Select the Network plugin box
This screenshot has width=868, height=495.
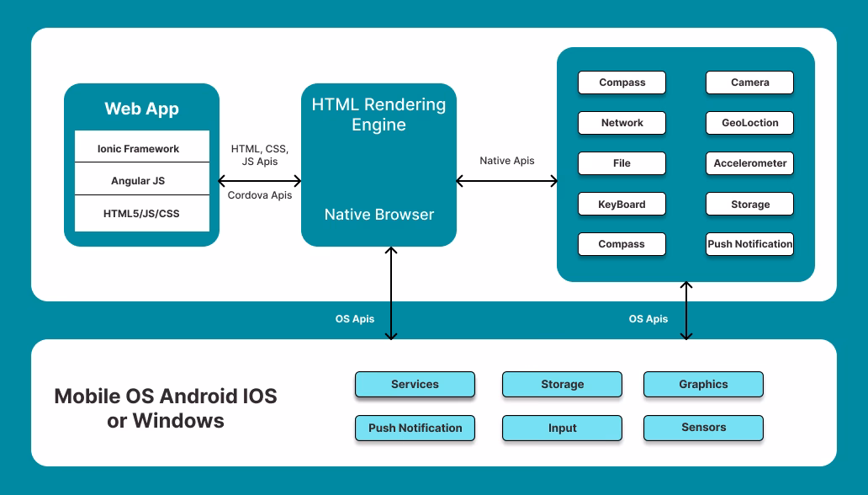point(622,123)
